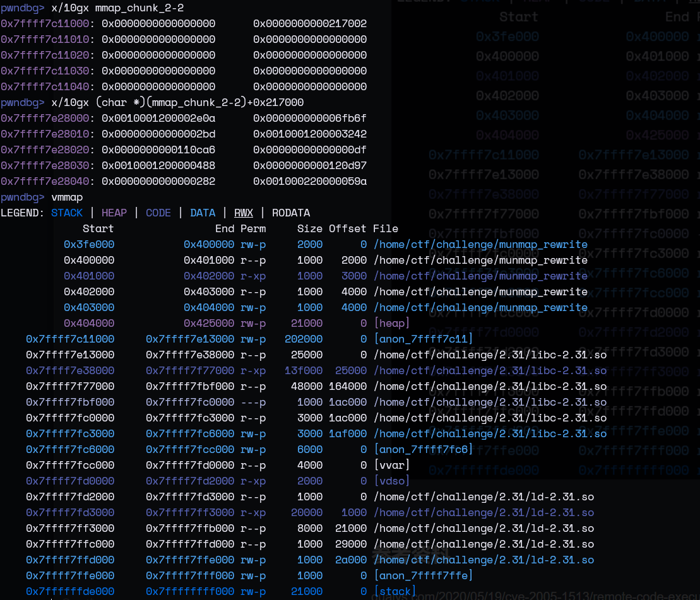Screen dimensions: 700x600
Task: Click the value 0x0000000000217002 in the dump
Action: point(310,23)
